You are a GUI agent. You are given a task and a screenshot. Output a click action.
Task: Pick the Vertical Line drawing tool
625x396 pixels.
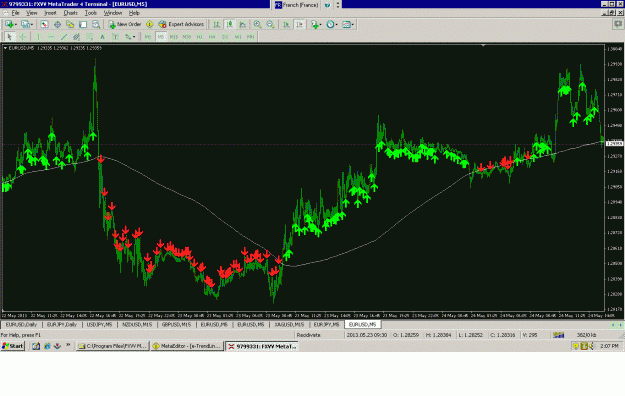(x=38, y=37)
